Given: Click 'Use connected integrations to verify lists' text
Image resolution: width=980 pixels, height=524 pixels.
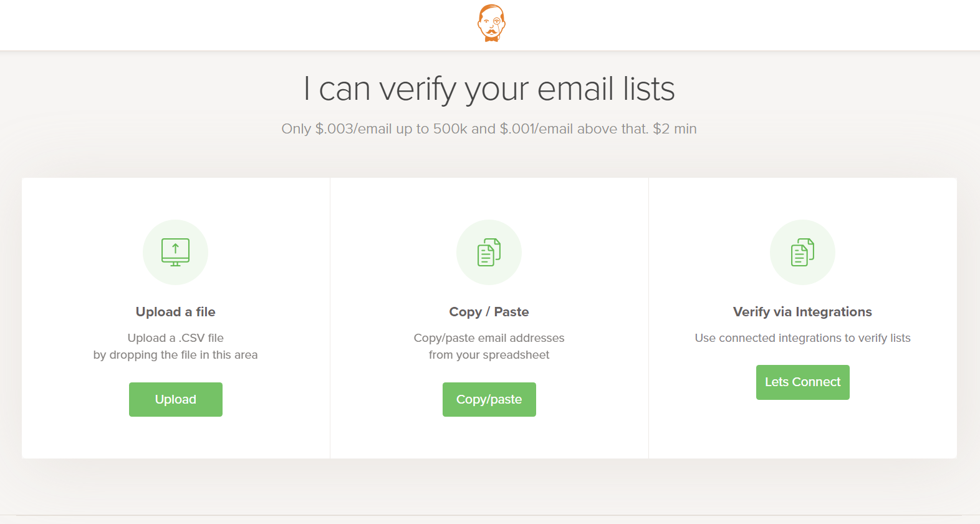Looking at the screenshot, I should pyautogui.click(x=803, y=338).
